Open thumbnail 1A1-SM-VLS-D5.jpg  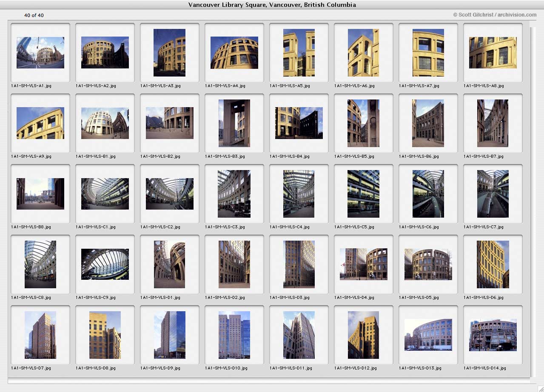428,264
